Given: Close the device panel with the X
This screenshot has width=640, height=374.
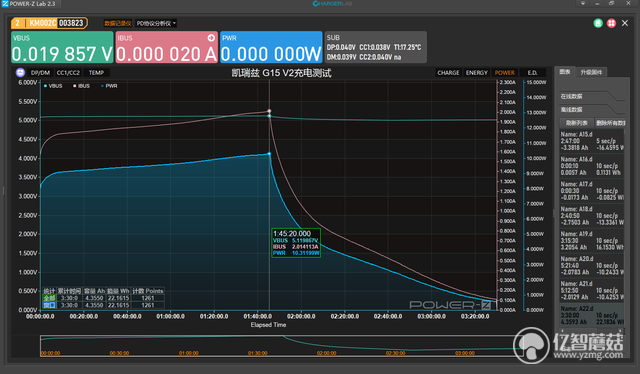Looking at the screenshot, I should [x=625, y=23].
